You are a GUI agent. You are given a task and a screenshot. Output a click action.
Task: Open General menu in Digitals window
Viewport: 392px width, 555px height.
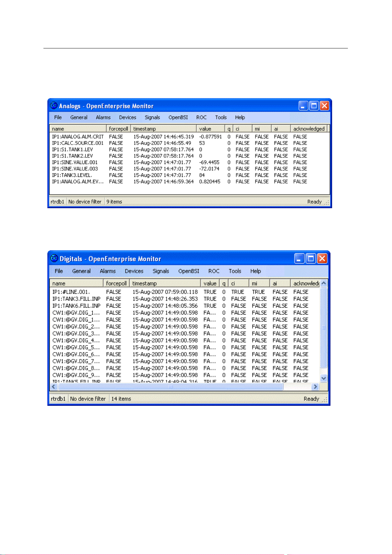[x=81, y=271]
